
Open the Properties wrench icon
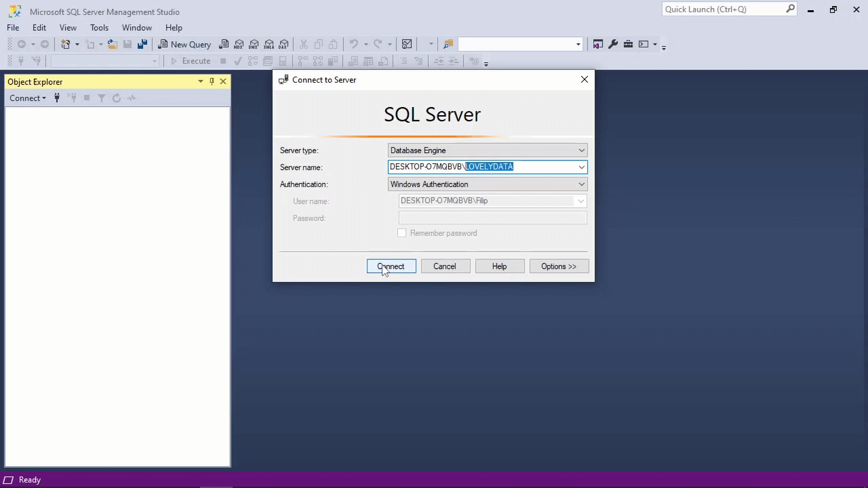613,44
